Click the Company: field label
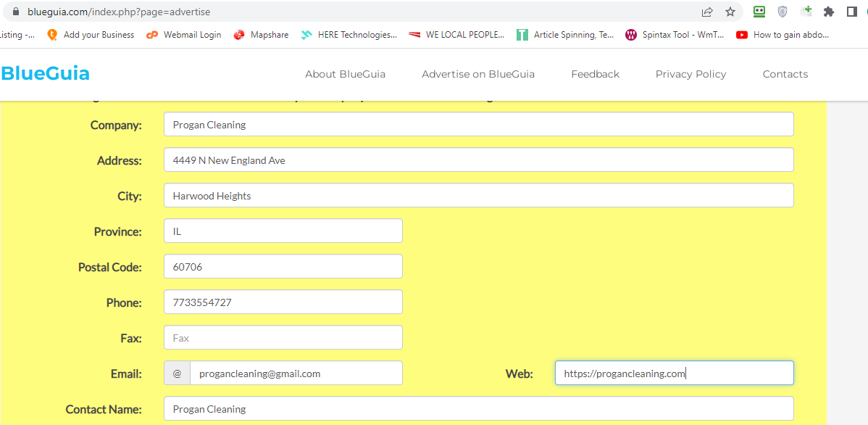 tap(116, 125)
